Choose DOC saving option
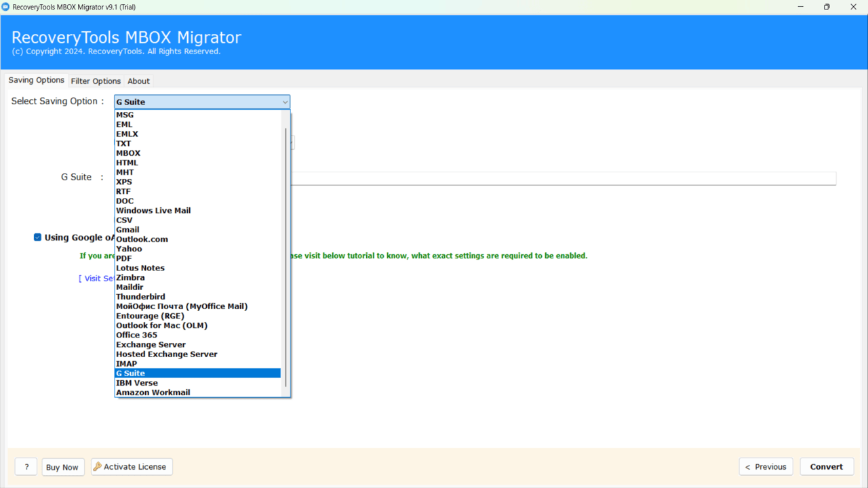Image resolution: width=868 pixels, height=488 pixels. coord(197,201)
